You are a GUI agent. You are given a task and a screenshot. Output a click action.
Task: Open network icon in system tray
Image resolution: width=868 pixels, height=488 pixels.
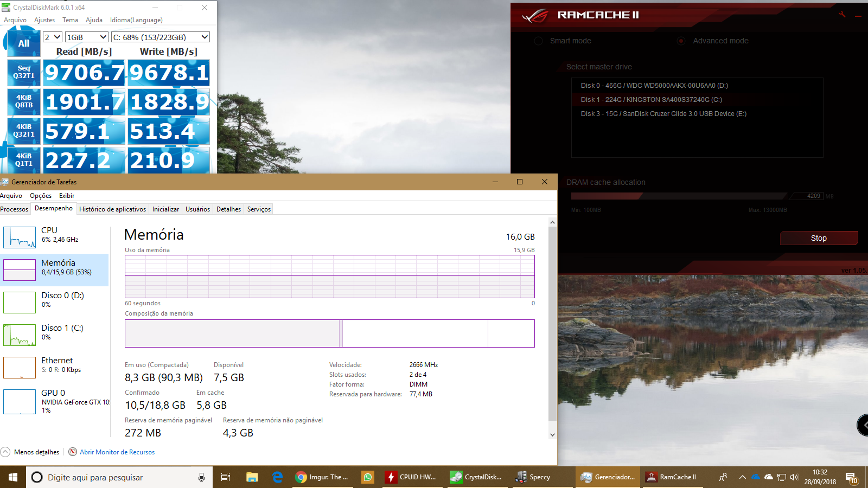pyautogui.click(x=782, y=477)
